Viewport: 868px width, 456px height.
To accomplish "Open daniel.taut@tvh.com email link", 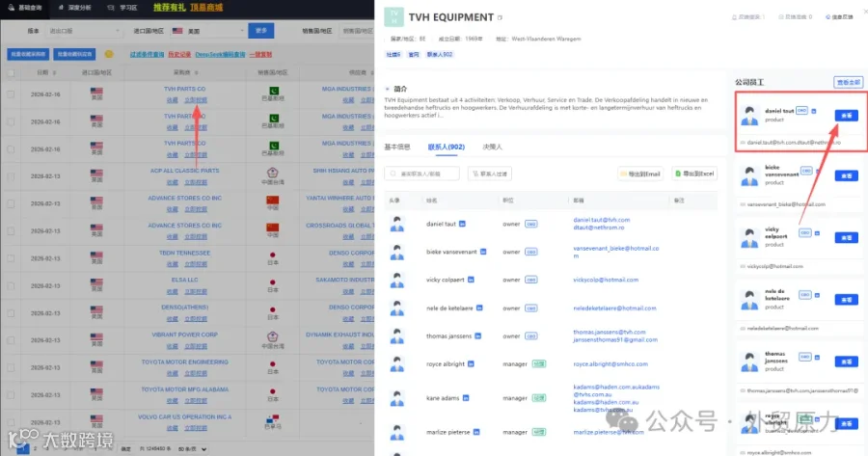I will click(x=601, y=220).
